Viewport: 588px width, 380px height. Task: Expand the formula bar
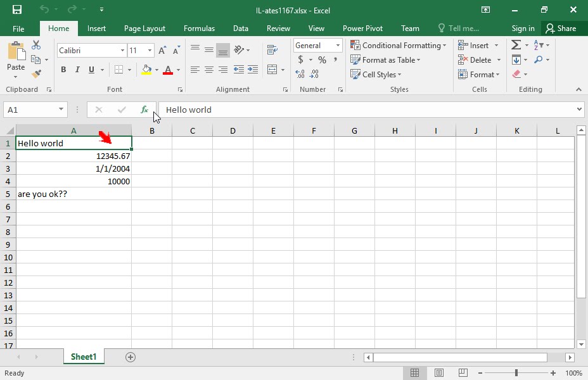(x=579, y=110)
